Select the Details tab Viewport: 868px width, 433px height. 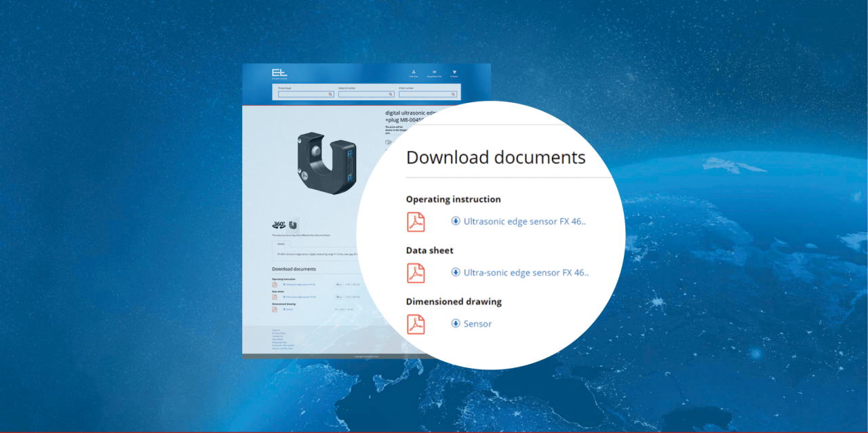coord(281,243)
